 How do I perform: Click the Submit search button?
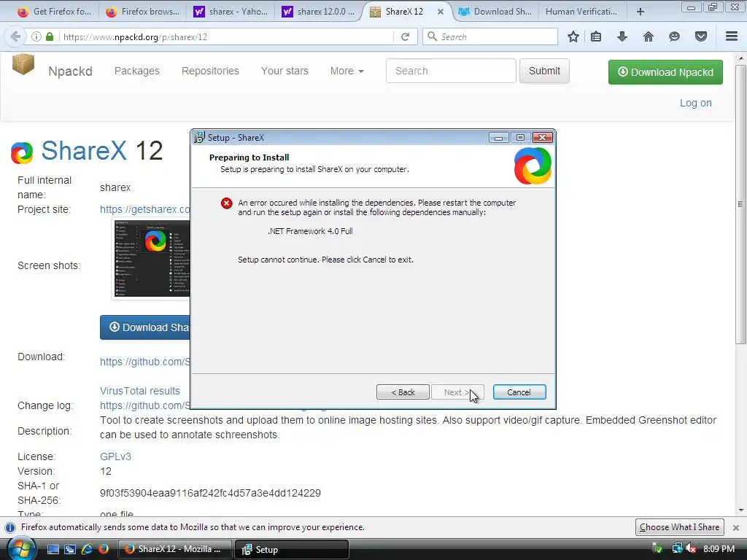click(544, 71)
